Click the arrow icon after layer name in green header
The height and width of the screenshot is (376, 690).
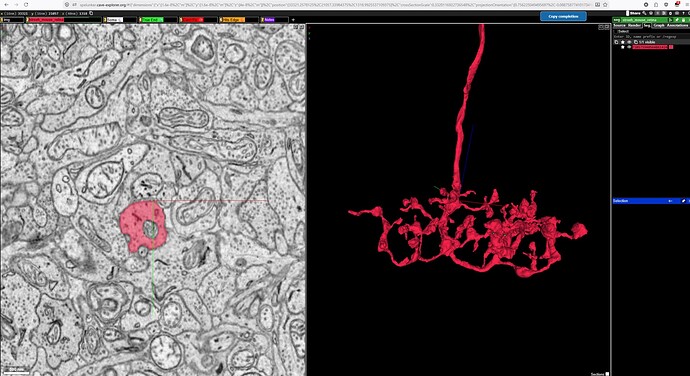(x=670, y=20)
